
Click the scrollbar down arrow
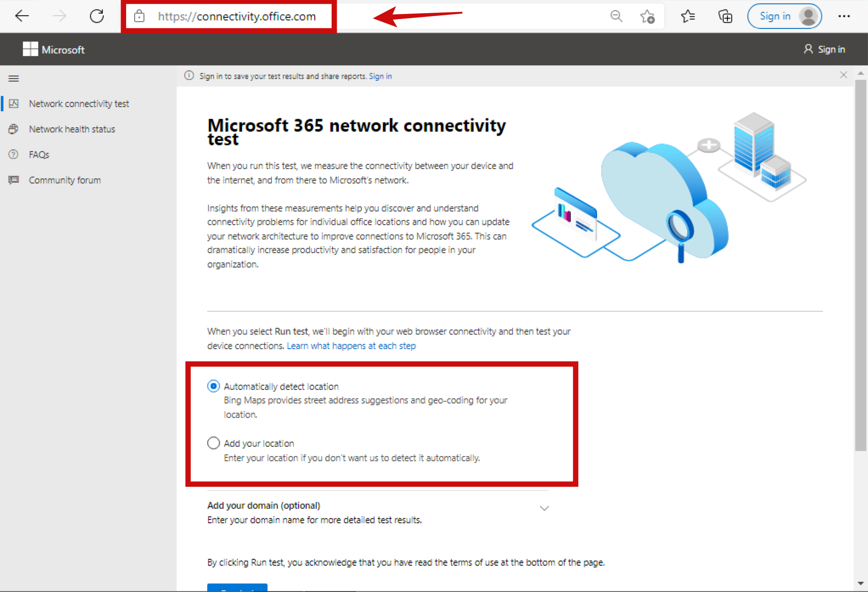(861, 584)
